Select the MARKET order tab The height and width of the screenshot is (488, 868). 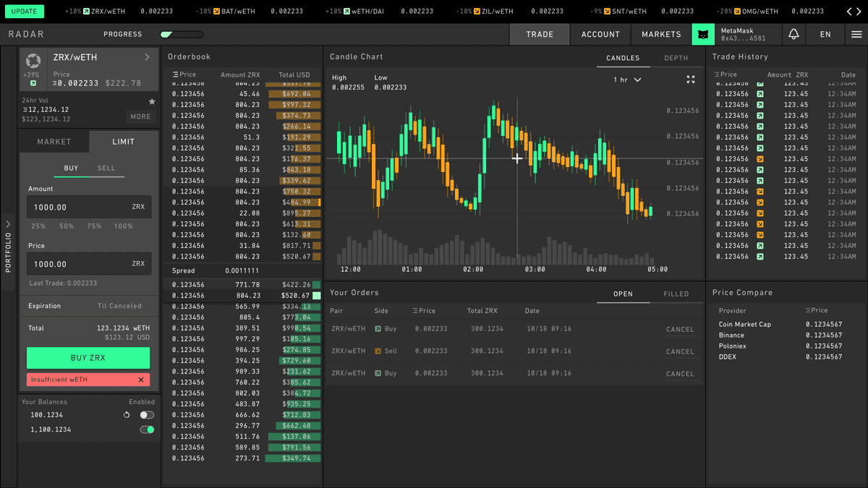[54, 142]
